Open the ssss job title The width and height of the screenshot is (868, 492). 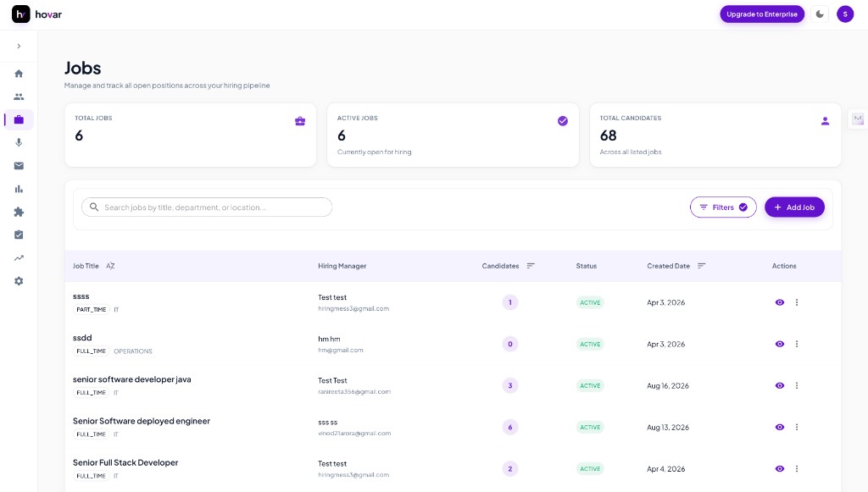click(x=81, y=297)
